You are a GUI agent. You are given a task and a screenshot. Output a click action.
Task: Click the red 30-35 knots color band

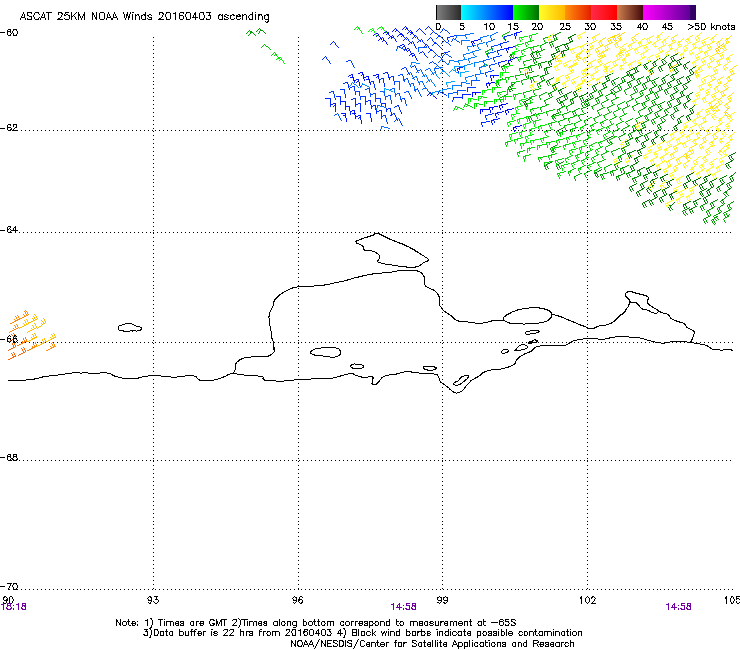[x=604, y=12]
